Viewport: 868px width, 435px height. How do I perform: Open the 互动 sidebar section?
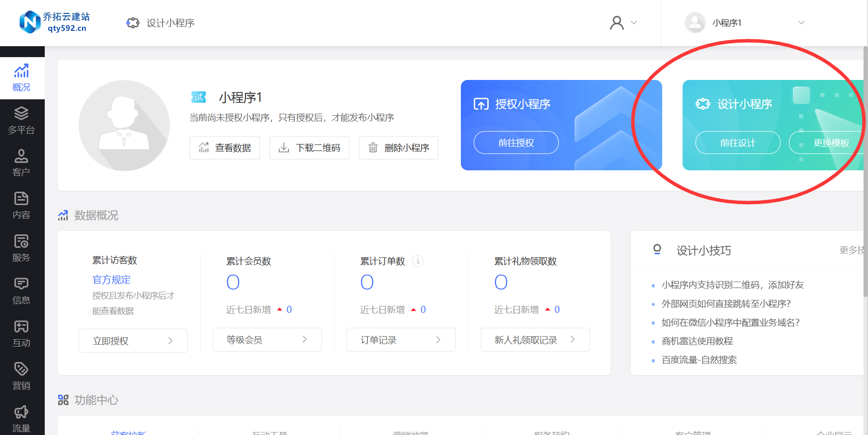tap(22, 334)
